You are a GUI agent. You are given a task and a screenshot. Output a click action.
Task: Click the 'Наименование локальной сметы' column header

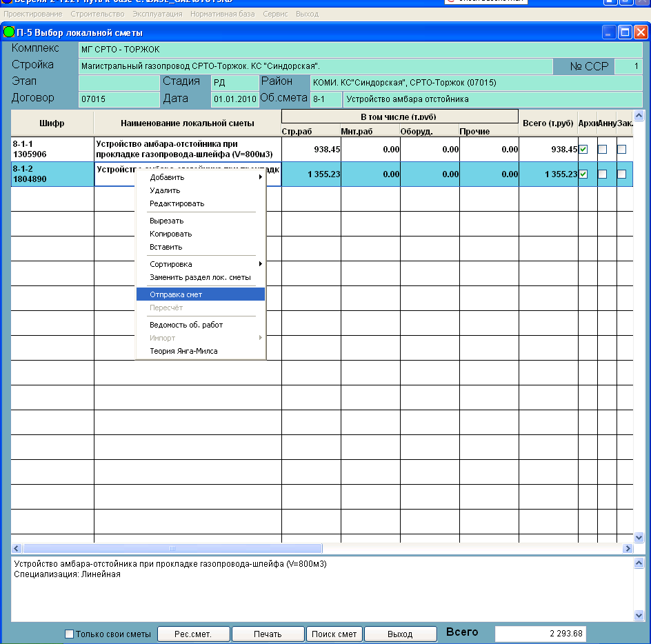188,123
